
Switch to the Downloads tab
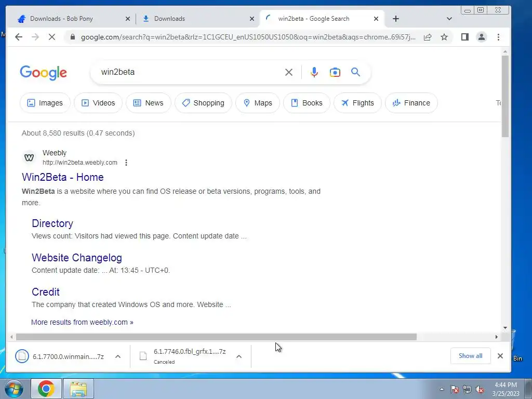click(x=198, y=19)
